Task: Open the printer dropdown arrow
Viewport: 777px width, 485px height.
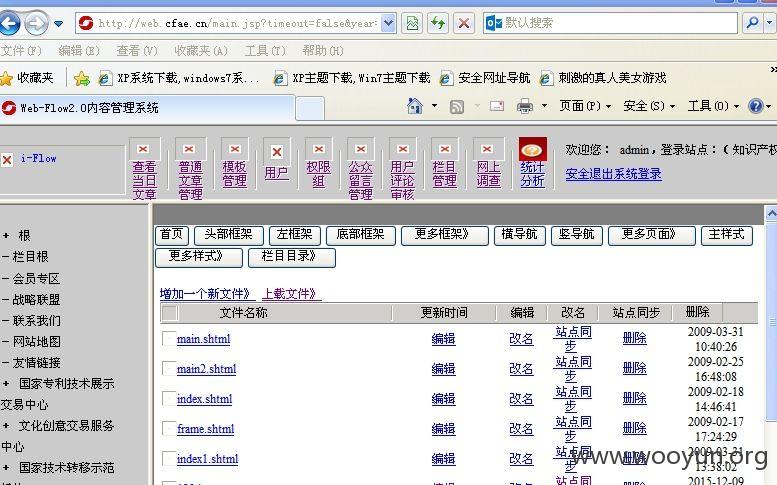Action: pyautogui.click(x=544, y=106)
